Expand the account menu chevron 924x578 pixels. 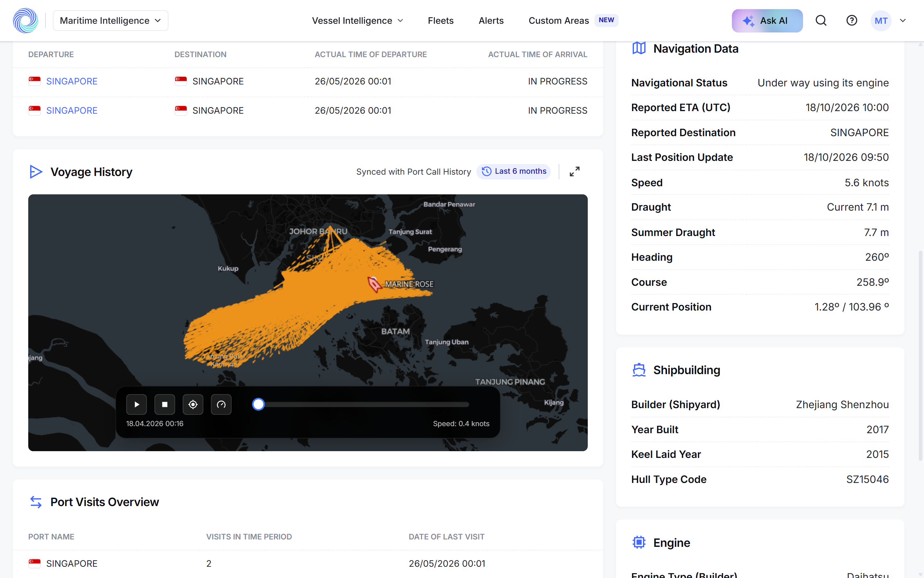(x=903, y=21)
